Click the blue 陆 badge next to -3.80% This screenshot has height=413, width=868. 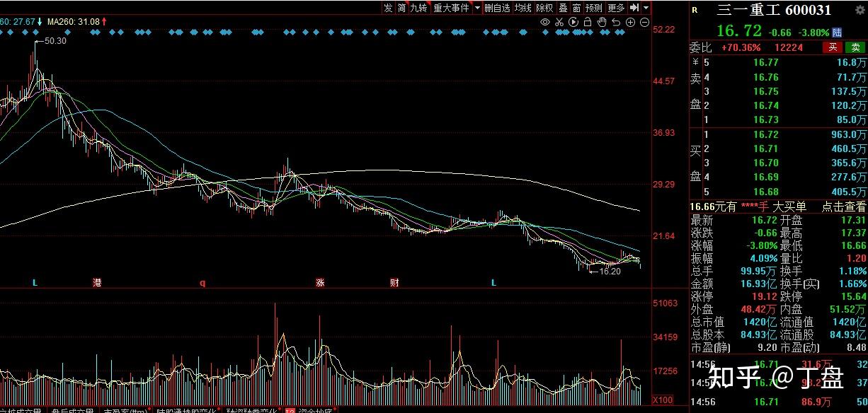(838, 32)
